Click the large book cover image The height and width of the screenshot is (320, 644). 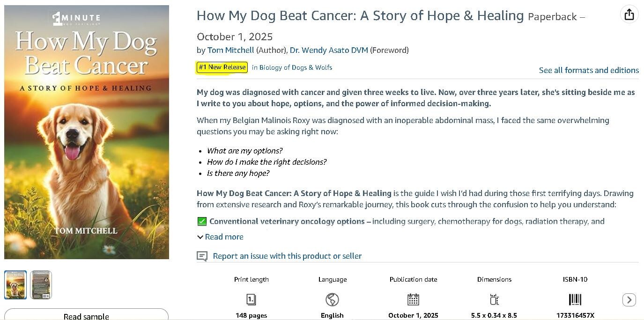(x=87, y=132)
